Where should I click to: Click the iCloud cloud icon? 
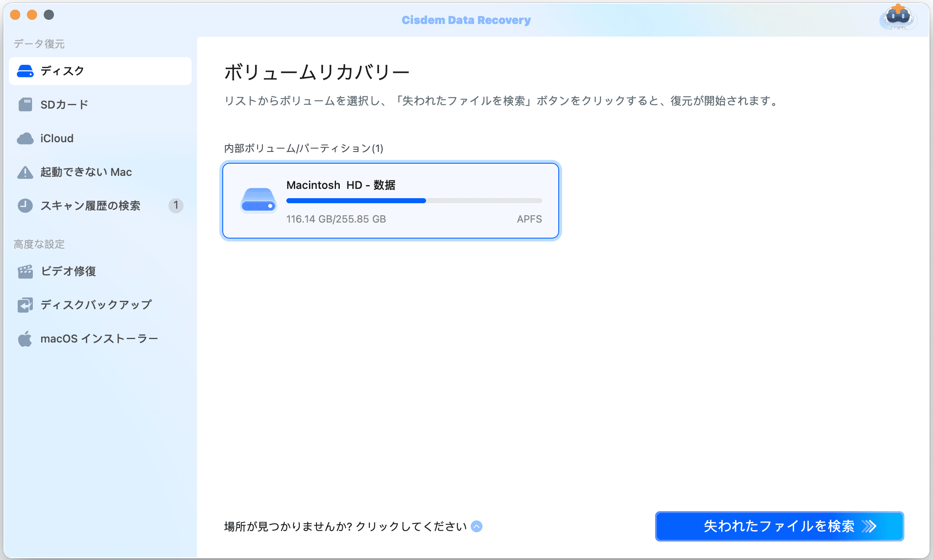[x=25, y=138]
